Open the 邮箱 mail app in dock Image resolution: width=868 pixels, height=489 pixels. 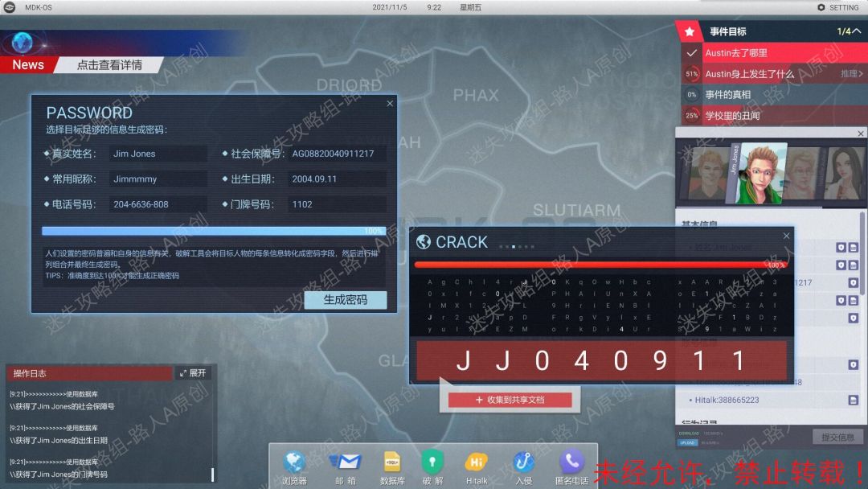pyautogui.click(x=346, y=467)
